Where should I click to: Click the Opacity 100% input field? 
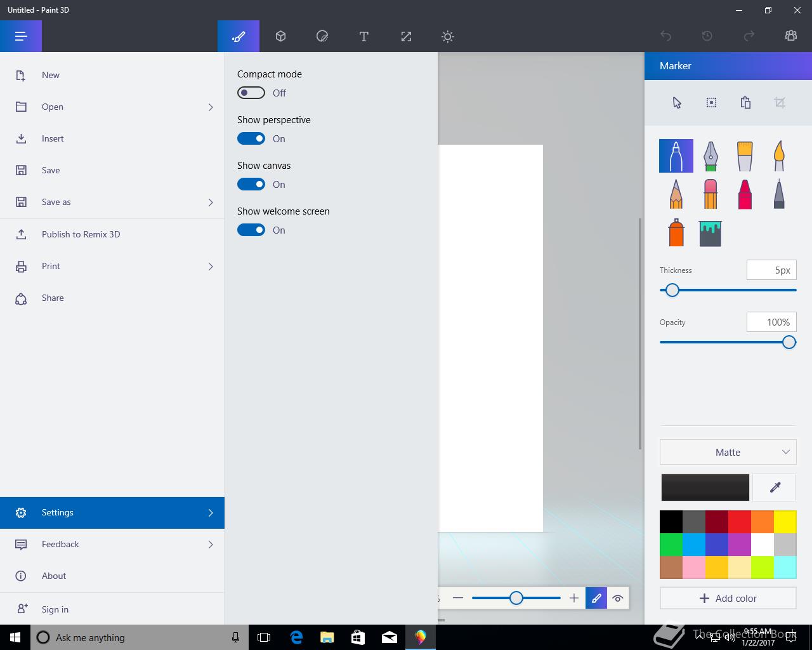(771, 322)
